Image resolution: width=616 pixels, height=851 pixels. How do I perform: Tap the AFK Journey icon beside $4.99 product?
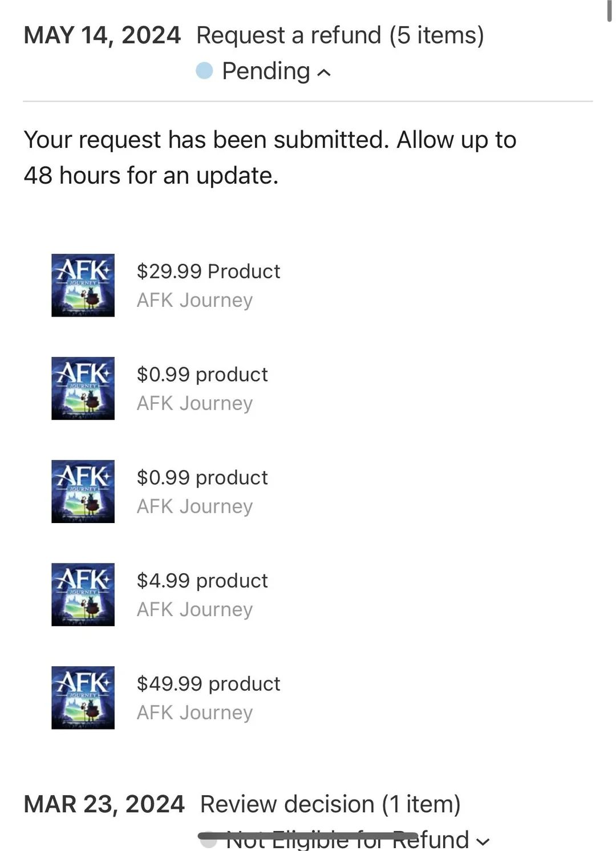83,594
